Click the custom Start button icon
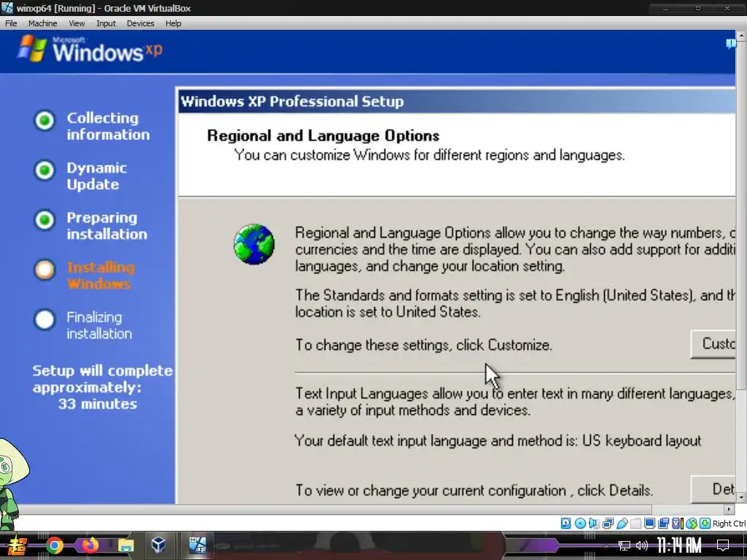The image size is (747, 560). point(16,546)
